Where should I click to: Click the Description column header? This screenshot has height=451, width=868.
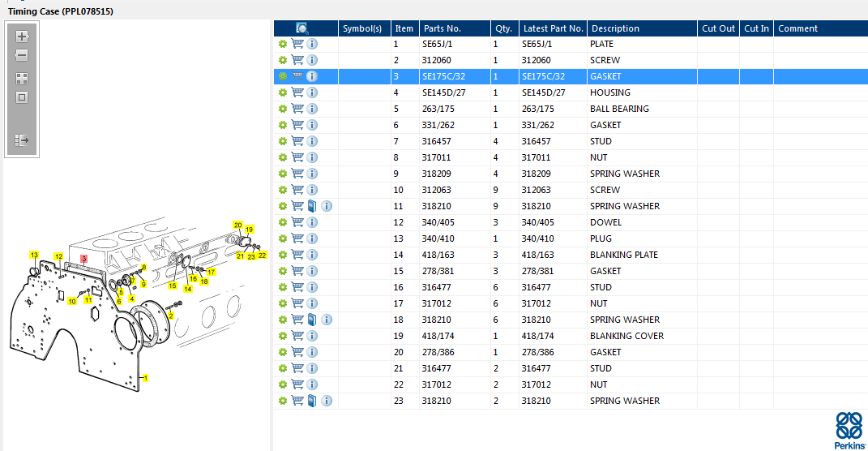click(x=642, y=28)
